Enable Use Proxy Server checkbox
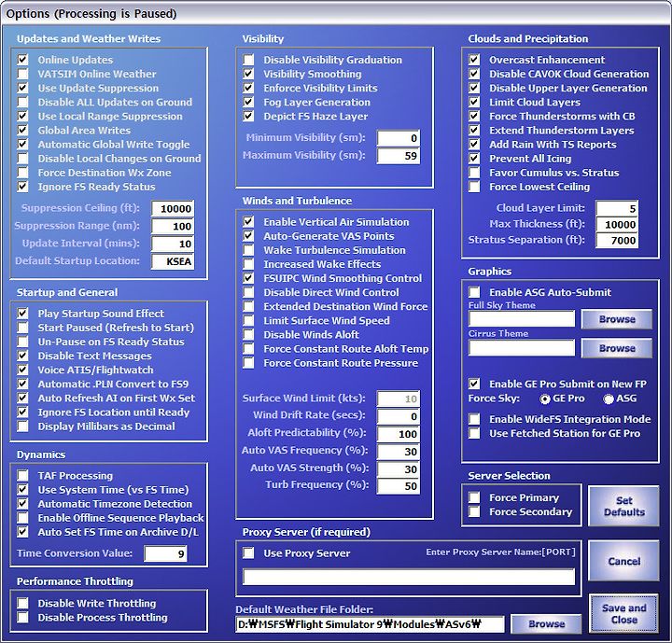 click(x=248, y=552)
